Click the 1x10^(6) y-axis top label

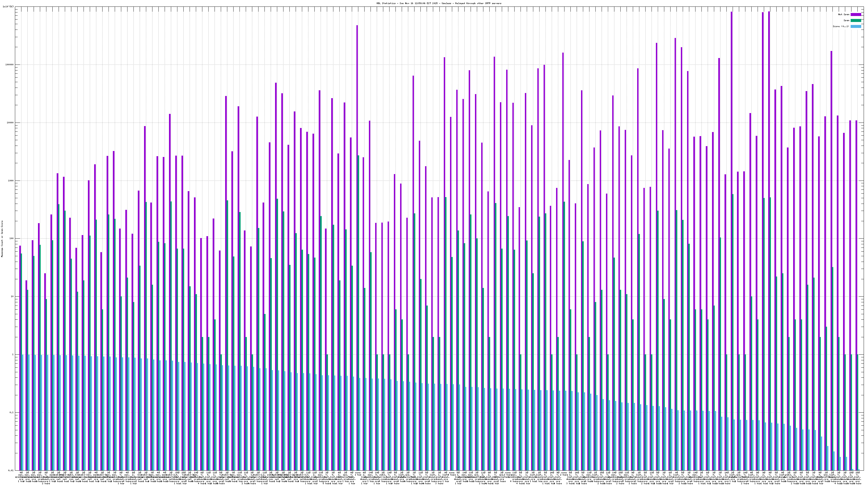[8, 7]
